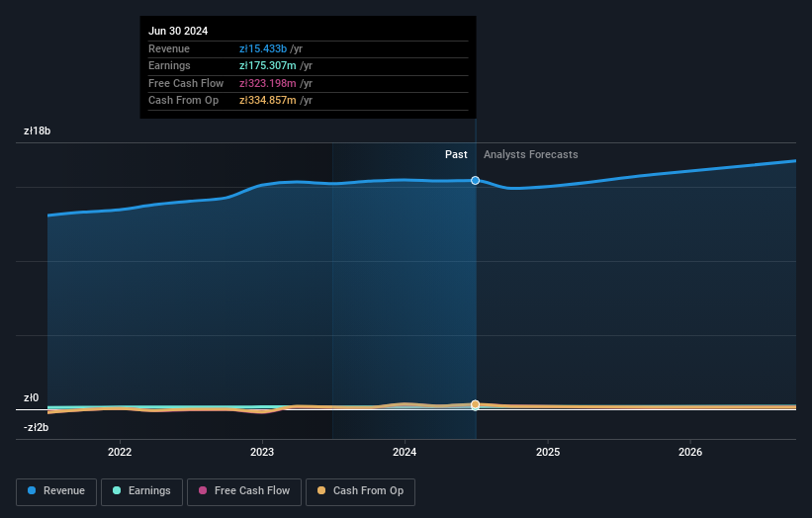Click the blue Revenue legend dot

point(32,490)
